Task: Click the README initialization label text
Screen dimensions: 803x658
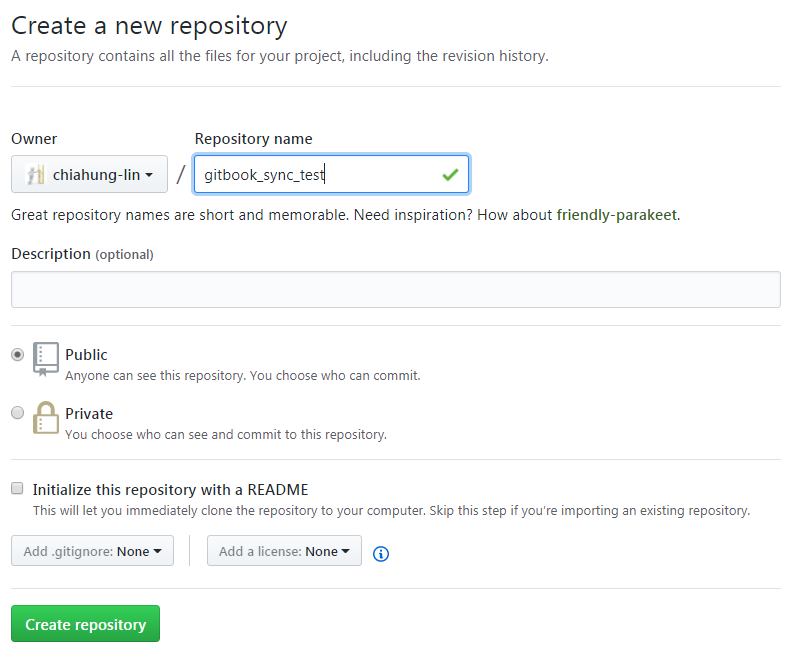Action: tap(170, 490)
